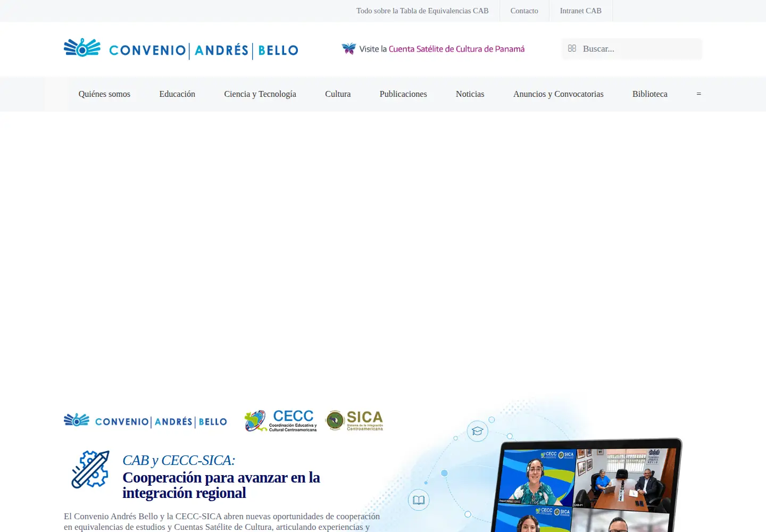
Task: Open the Educación menu
Action: tap(177, 94)
